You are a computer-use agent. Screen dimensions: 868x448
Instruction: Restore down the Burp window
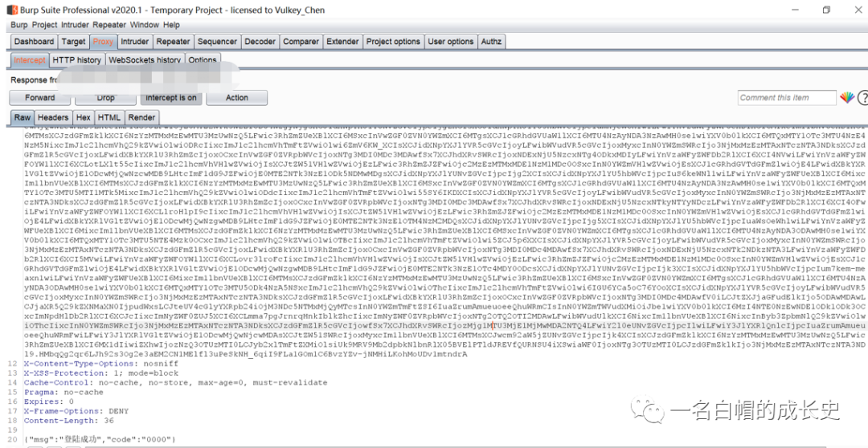[826, 10]
